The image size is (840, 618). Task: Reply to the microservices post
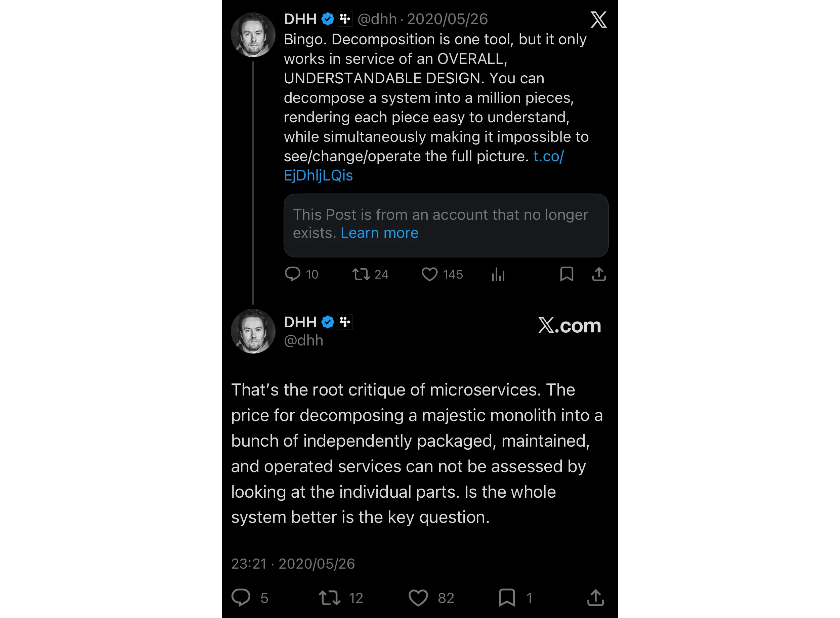(x=241, y=598)
